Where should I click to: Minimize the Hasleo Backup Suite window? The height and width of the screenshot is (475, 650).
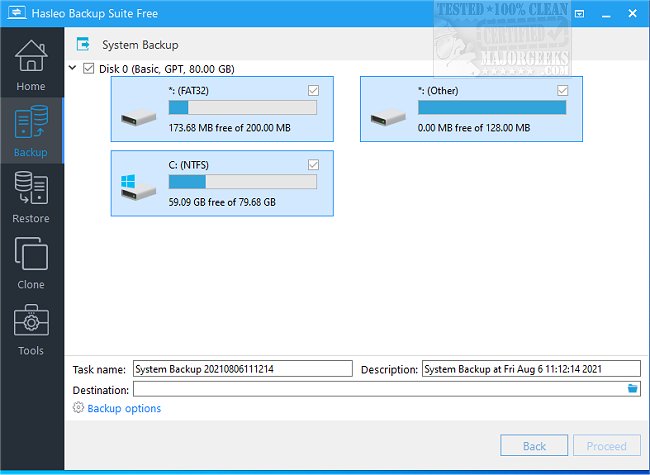click(606, 14)
